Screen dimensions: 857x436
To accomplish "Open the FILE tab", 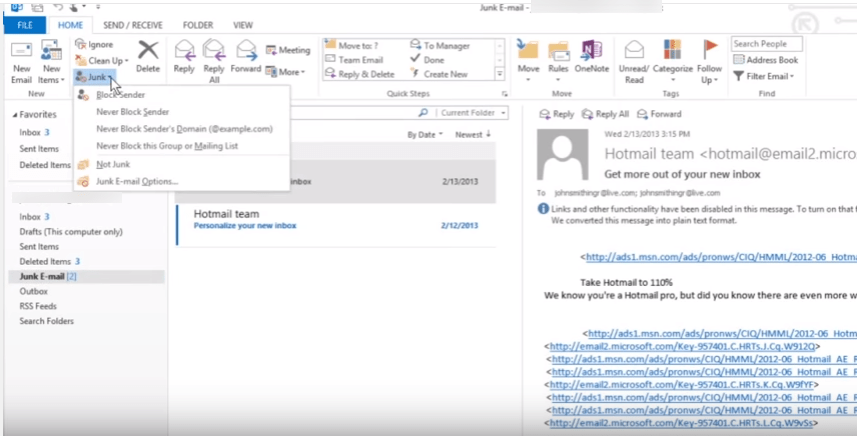I will [x=24, y=24].
